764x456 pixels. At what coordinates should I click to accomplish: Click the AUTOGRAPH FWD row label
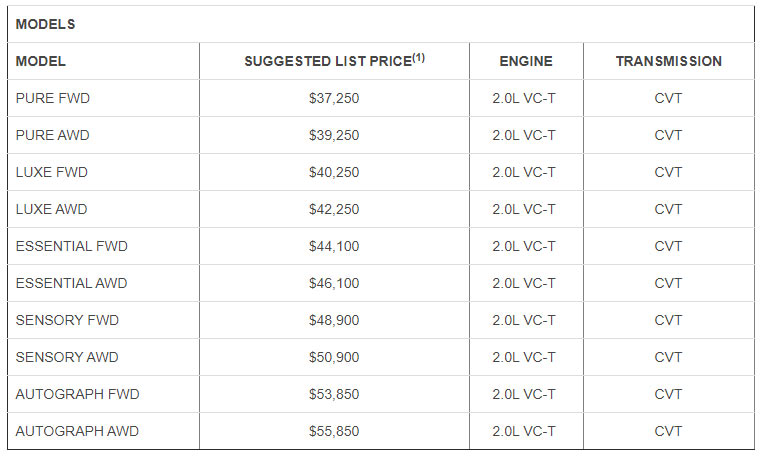pyautogui.click(x=77, y=394)
